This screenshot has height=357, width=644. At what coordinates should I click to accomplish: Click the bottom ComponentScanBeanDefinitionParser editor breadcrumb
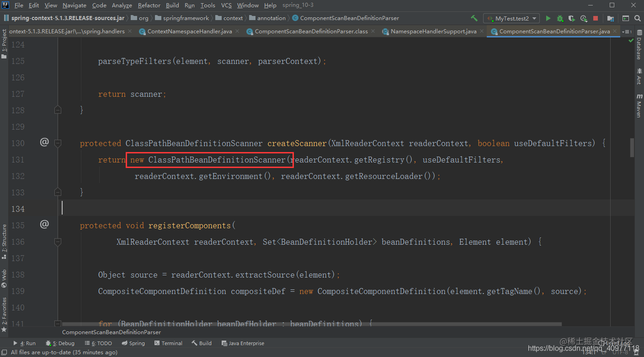tap(112, 332)
